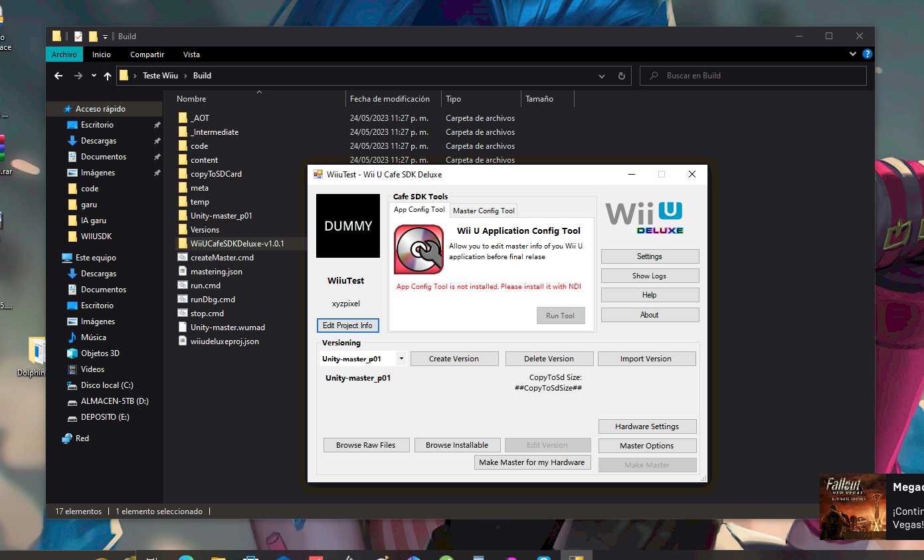Screen dimensions: 924x560
Task: Click the _AOT folder icon
Action: coord(183,118)
